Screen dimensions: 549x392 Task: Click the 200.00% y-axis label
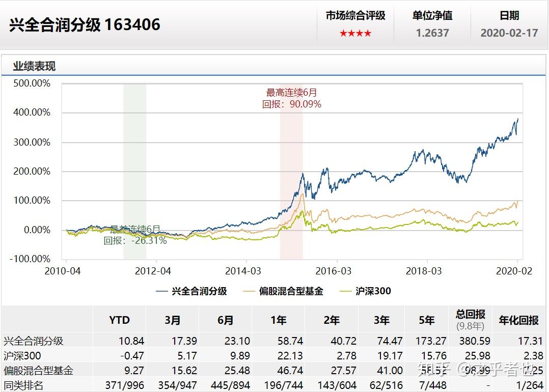tap(32, 172)
